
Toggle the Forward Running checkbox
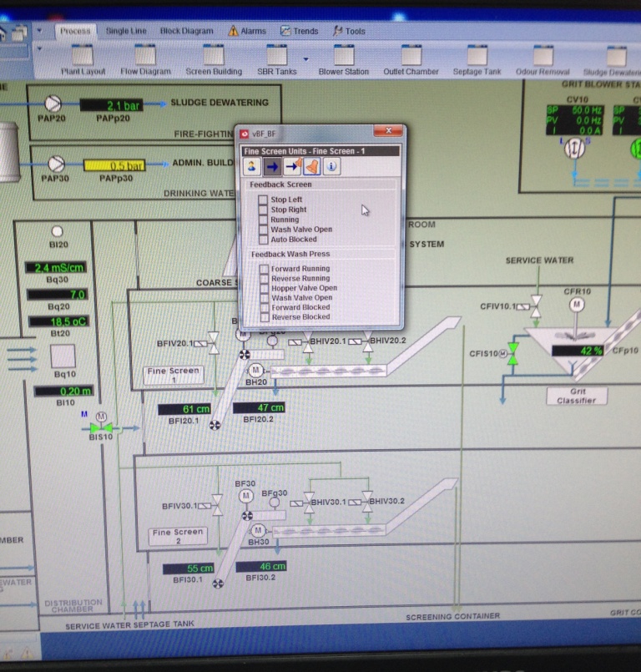pyautogui.click(x=264, y=269)
